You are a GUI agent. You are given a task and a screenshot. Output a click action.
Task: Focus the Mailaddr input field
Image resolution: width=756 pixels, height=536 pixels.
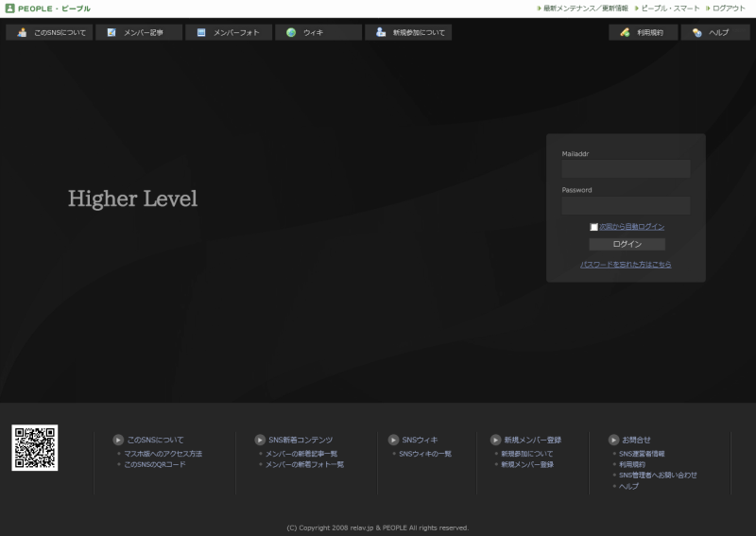tap(626, 169)
